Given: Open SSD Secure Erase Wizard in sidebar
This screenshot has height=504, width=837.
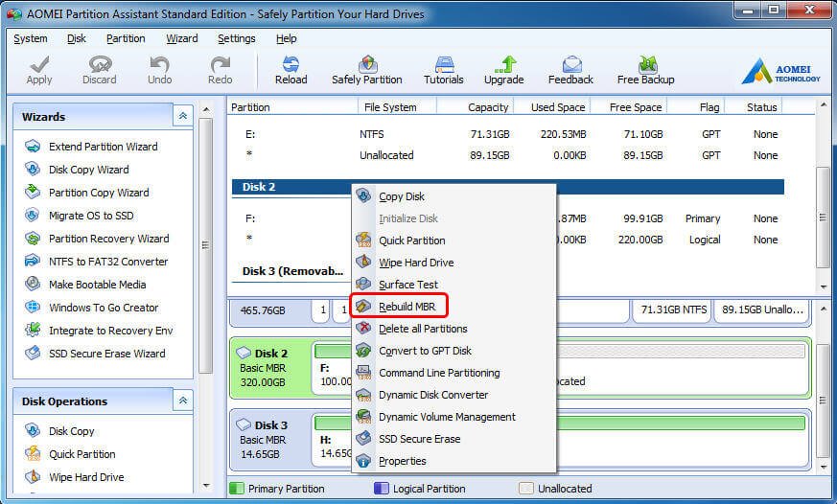Looking at the screenshot, I should point(95,353).
